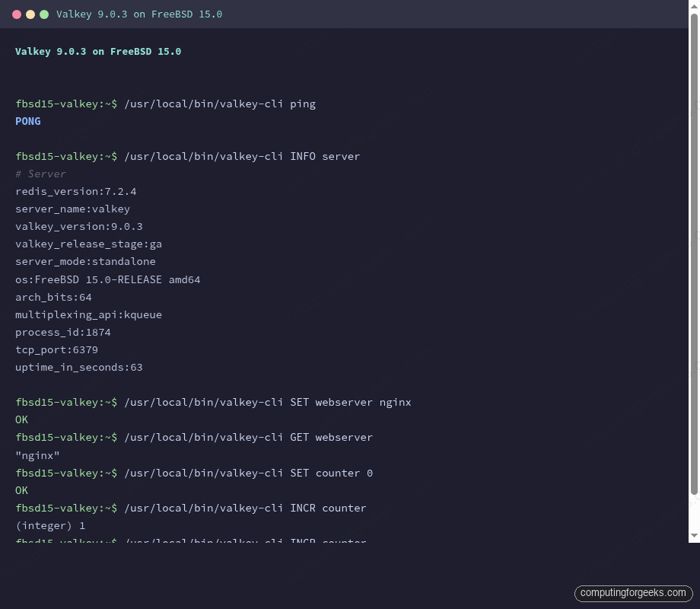Select the redis_version:7.2.4 output line

click(x=76, y=191)
